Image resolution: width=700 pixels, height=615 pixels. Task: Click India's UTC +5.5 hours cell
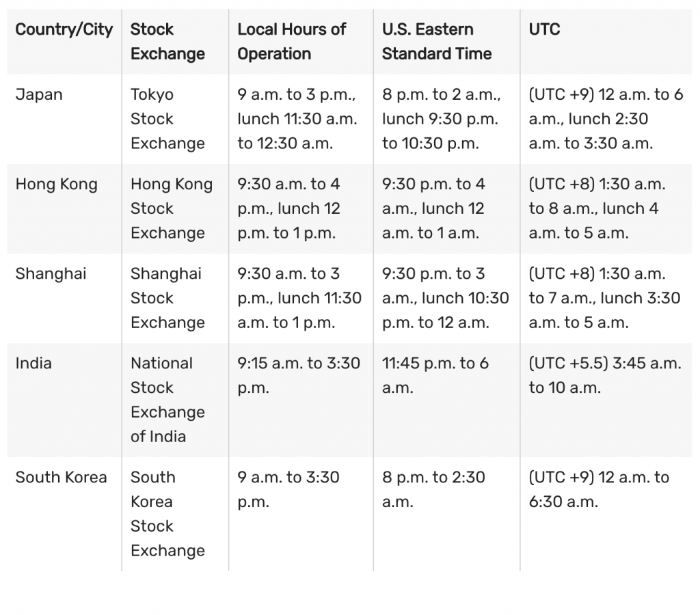[x=604, y=375]
